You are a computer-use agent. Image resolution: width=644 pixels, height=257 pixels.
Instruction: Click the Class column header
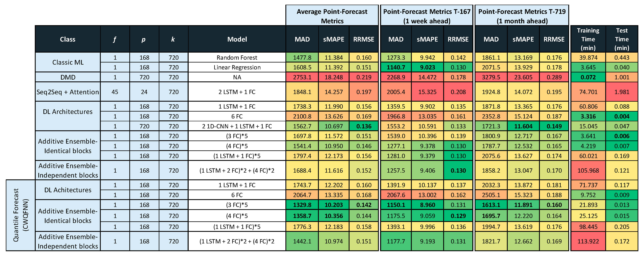(68, 39)
